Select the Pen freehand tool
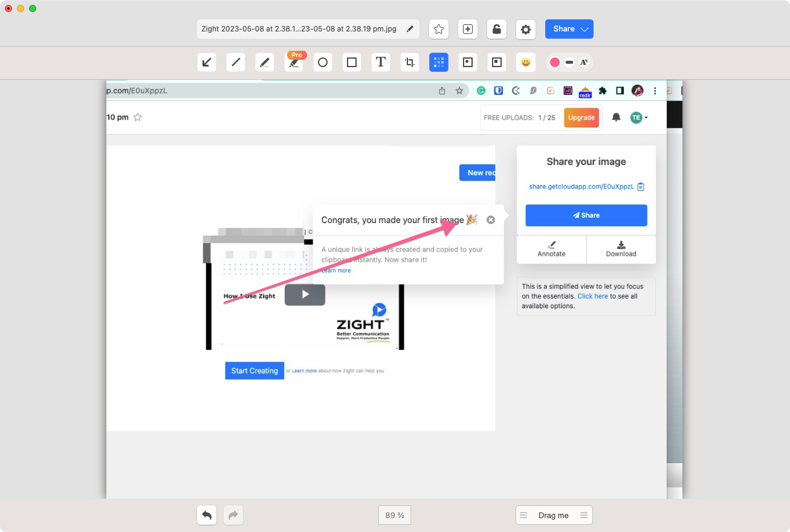The width and height of the screenshot is (790, 532). (265, 62)
